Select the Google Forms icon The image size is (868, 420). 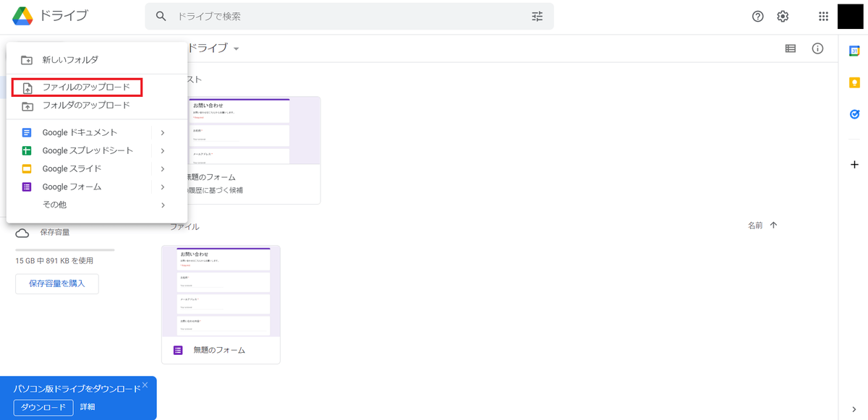27,187
